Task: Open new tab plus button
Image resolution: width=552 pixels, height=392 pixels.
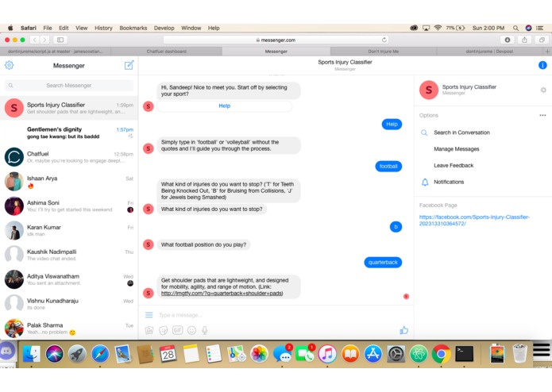Action: pyautogui.click(x=547, y=52)
